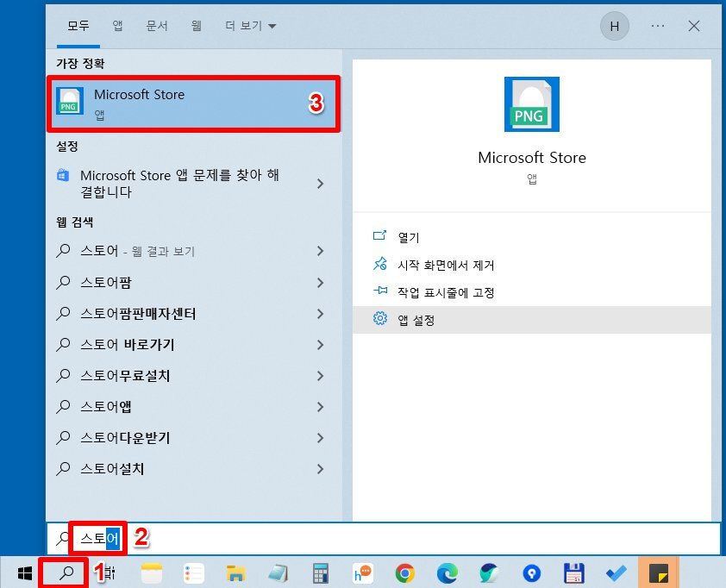Select 스토어 바로가기 web suggestion
Viewport: 726px width, 588px height.
(128, 345)
